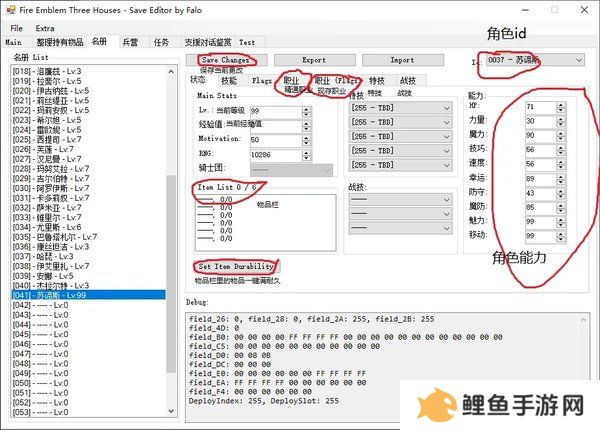The width and height of the screenshot is (600, 430).
Task: Click the Debug box scroll up arrow
Action: click(x=584, y=319)
